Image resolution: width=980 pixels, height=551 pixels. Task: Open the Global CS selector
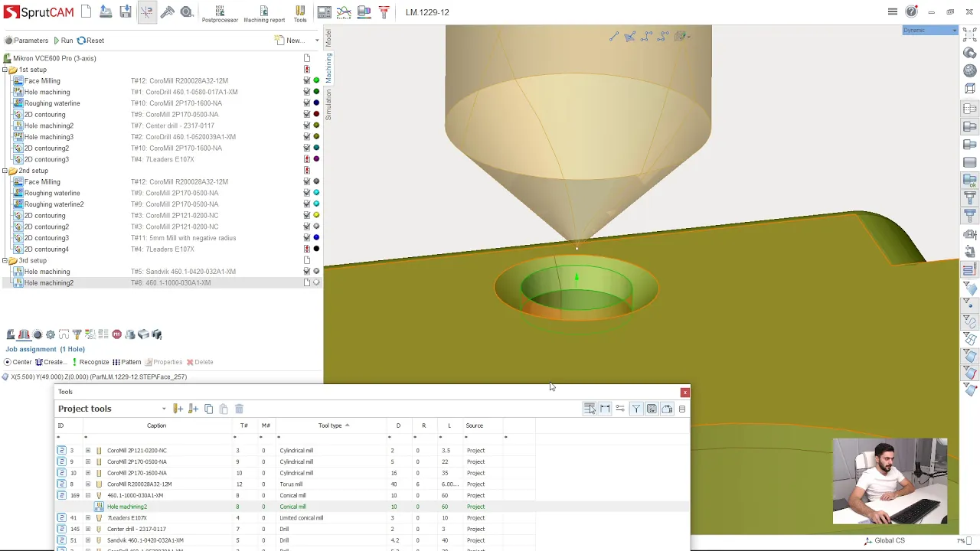click(x=884, y=540)
